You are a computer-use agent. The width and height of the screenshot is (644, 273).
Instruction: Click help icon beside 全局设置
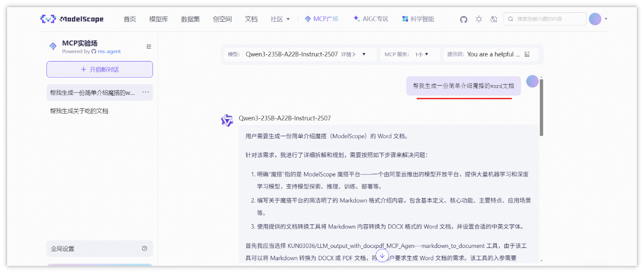[x=144, y=248]
